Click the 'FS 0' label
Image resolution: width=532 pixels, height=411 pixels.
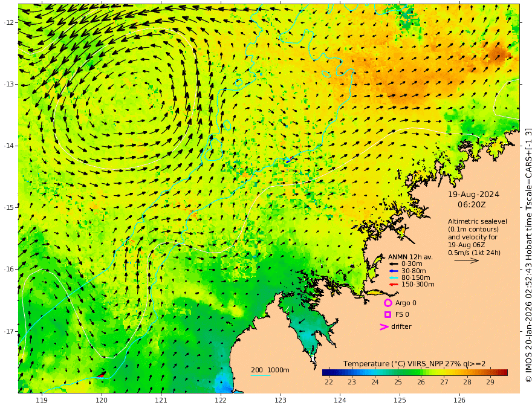point(402,315)
